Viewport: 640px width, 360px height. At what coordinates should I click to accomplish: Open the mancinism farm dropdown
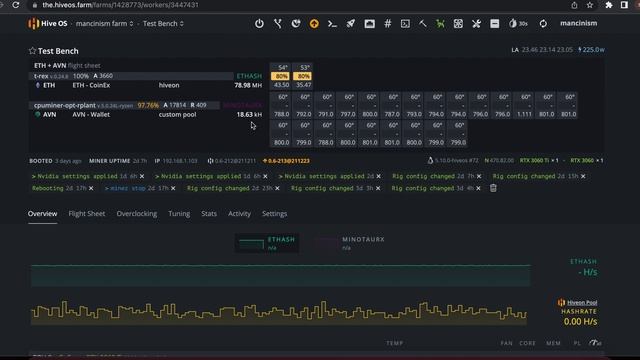click(x=104, y=24)
